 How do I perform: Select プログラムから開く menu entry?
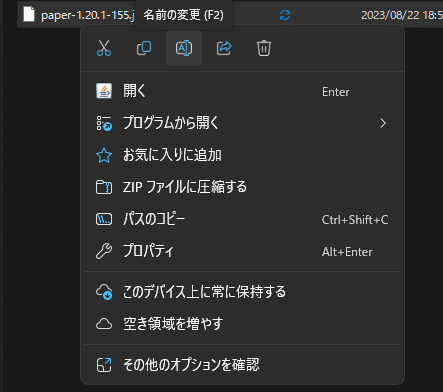click(x=242, y=123)
